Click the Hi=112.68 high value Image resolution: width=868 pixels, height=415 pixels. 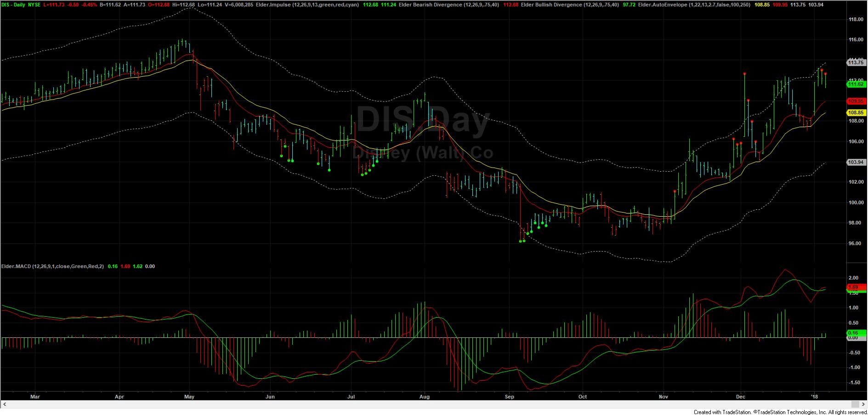(x=184, y=5)
